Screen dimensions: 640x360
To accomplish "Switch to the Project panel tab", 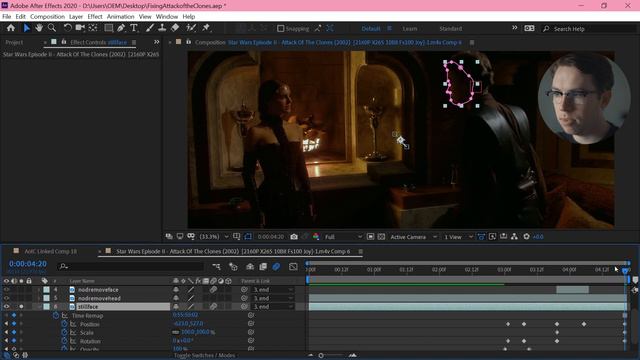I will (x=14, y=42).
